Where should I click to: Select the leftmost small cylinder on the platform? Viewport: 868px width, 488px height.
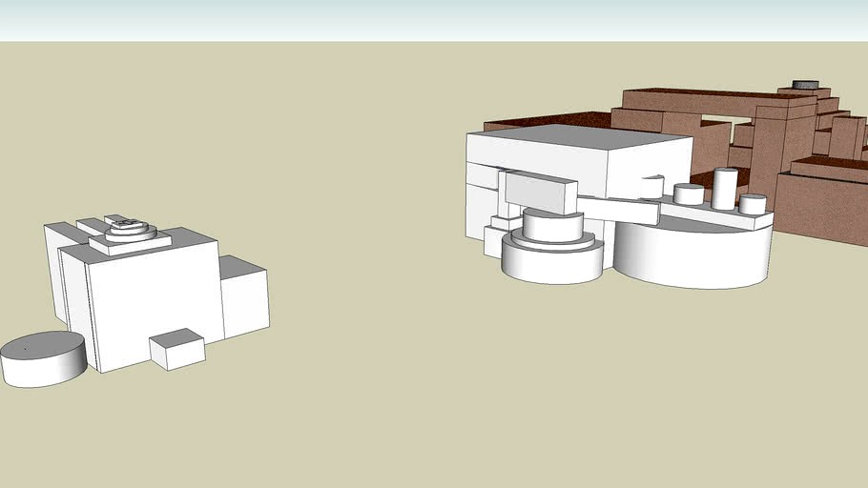point(688,194)
